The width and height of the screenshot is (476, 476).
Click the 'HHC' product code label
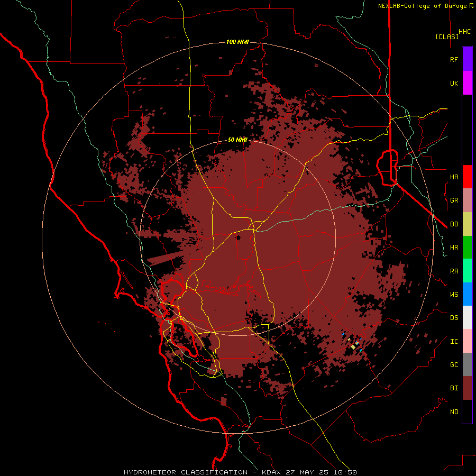pyautogui.click(x=465, y=32)
